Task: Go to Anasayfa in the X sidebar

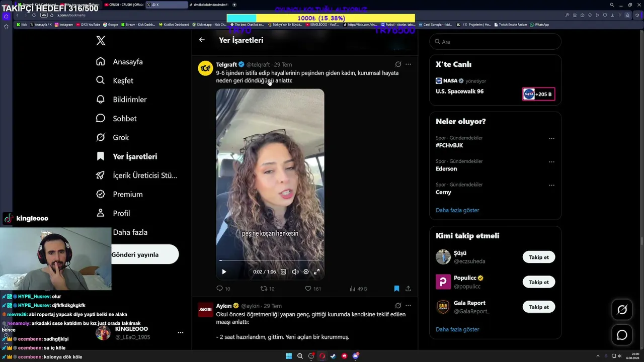Action: pyautogui.click(x=120, y=62)
